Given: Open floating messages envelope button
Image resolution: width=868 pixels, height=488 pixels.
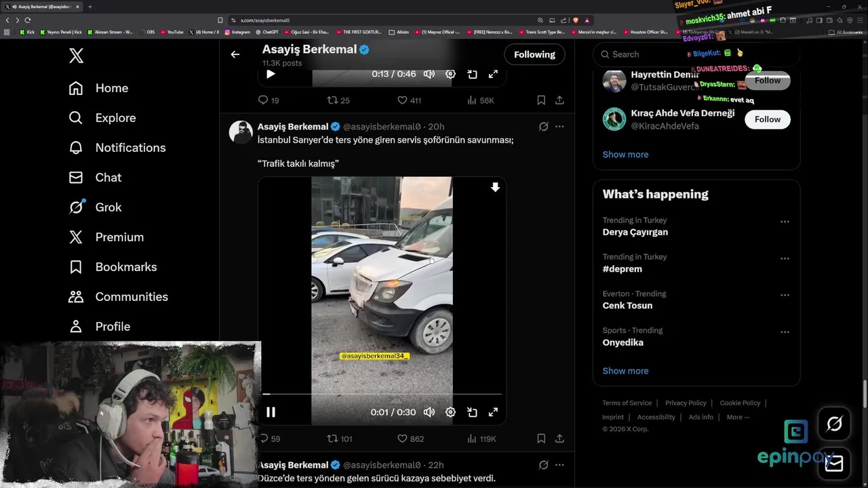Looking at the screenshot, I should pos(834,464).
